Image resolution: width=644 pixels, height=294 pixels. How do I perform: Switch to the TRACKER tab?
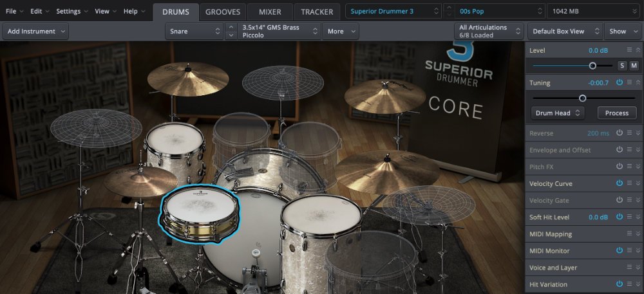[317, 12]
